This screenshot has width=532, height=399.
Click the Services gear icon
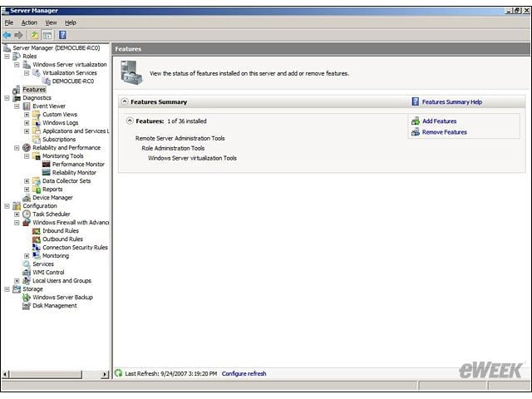point(27,264)
